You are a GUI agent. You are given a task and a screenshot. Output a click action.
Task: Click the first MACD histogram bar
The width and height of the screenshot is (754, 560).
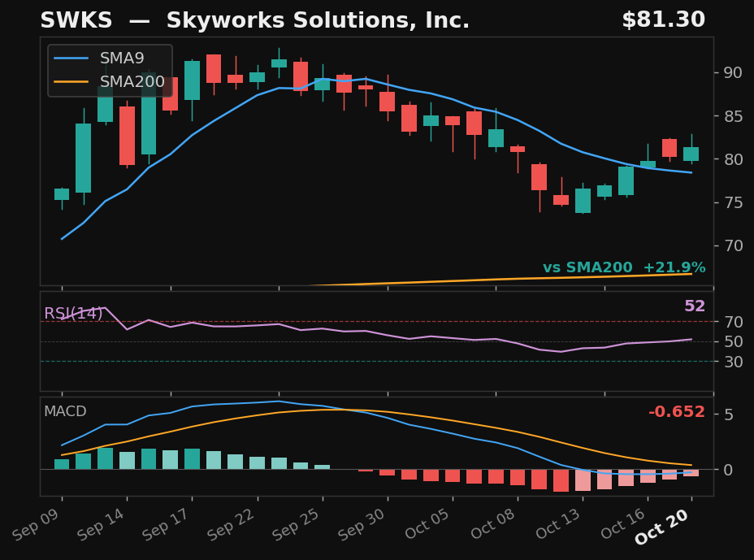tap(62, 464)
